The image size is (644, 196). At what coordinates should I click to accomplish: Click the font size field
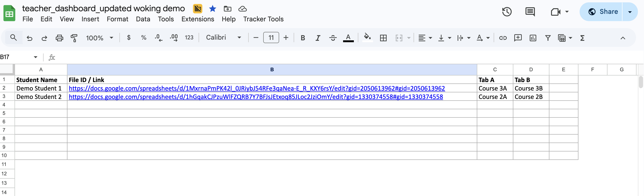(271, 38)
